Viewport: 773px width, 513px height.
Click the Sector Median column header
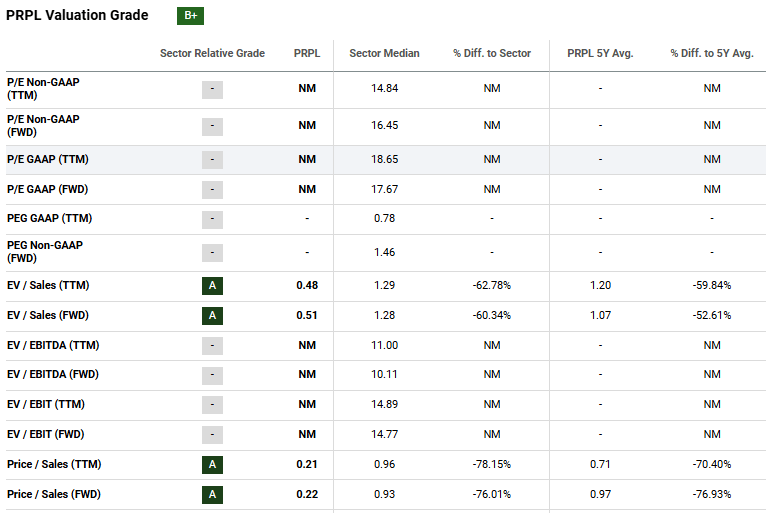coord(384,53)
